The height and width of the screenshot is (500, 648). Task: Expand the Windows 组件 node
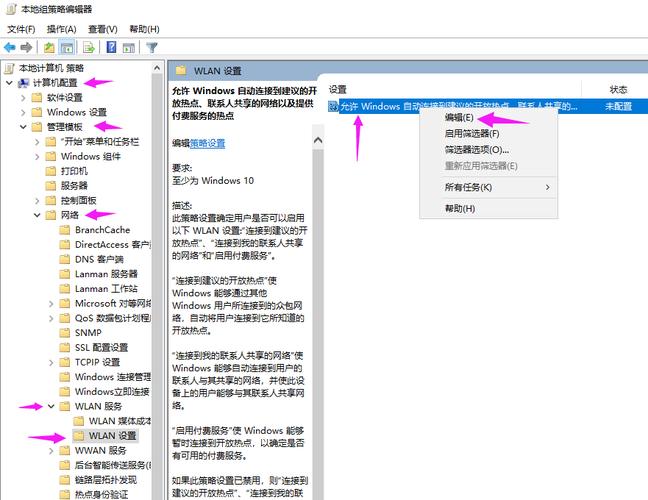pos(37,157)
